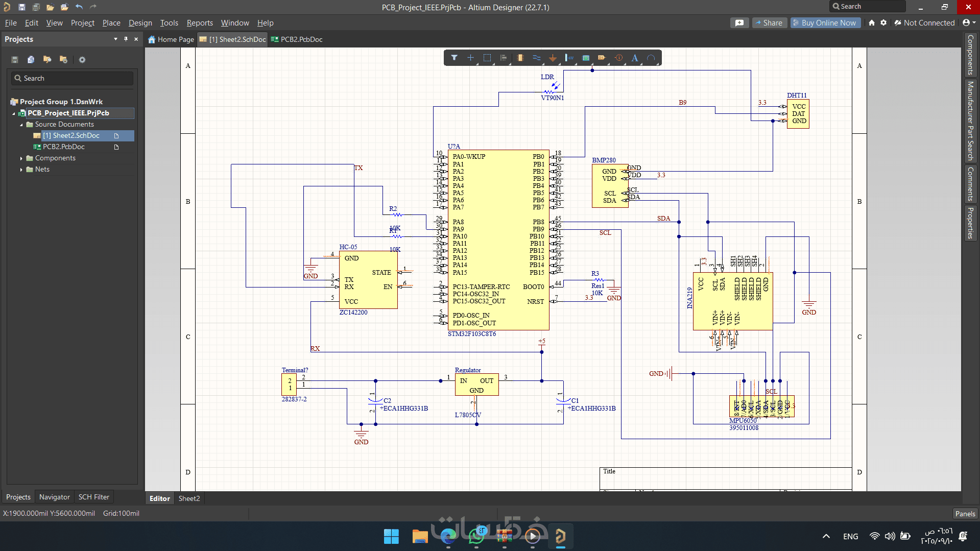Click the Place Wire tool icon
The image size is (980, 551).
[536, 58]
